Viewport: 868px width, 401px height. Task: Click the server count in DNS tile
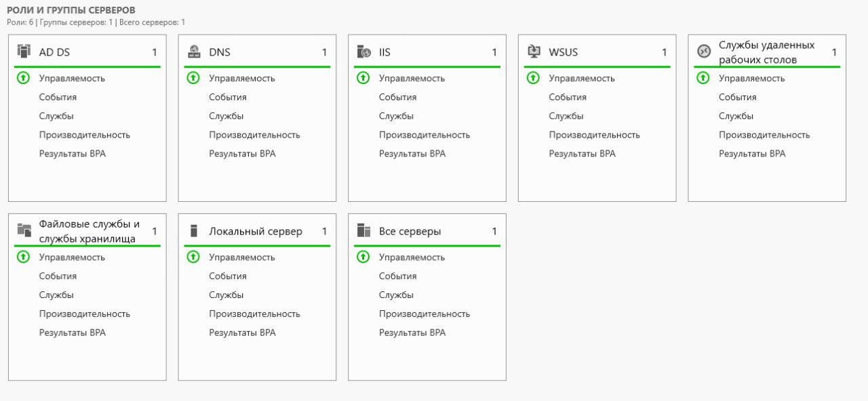pyautogui.click(x=324, y=52)
